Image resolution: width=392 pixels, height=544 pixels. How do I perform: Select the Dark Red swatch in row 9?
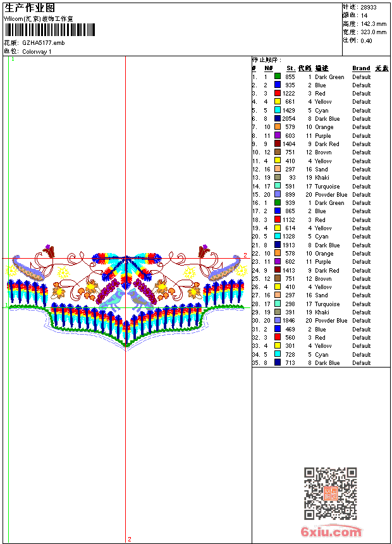(278, 144)
